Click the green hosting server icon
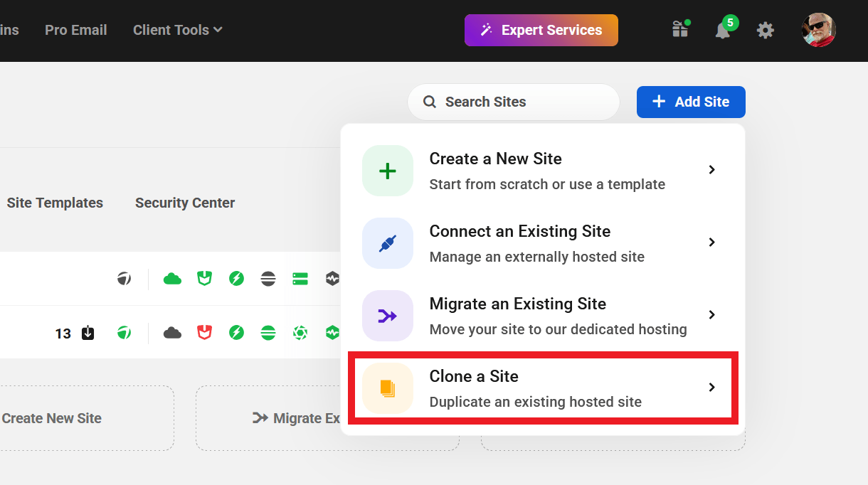The image size is (868, 485). coord(300,278)
